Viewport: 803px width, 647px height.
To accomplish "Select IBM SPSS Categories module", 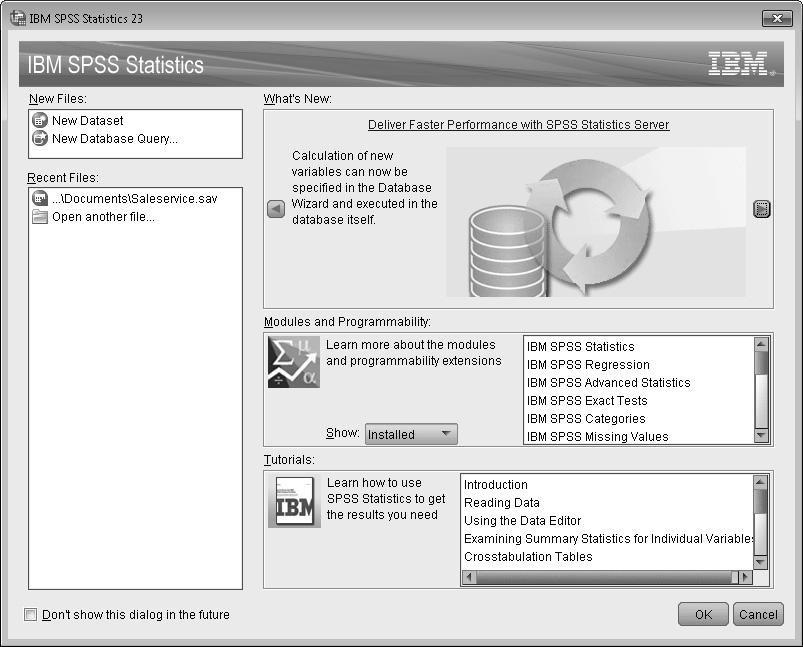I will (586, 419).
